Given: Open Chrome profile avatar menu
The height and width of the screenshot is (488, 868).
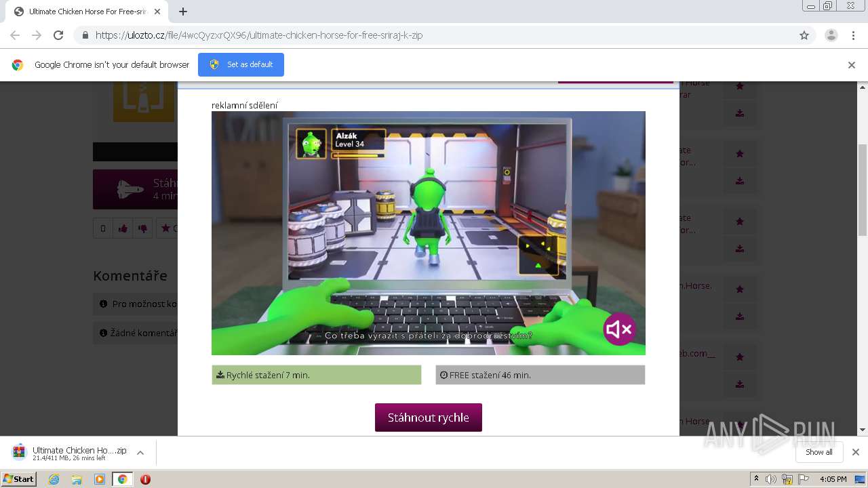Looking at the screenshot, I should (831, 35).
